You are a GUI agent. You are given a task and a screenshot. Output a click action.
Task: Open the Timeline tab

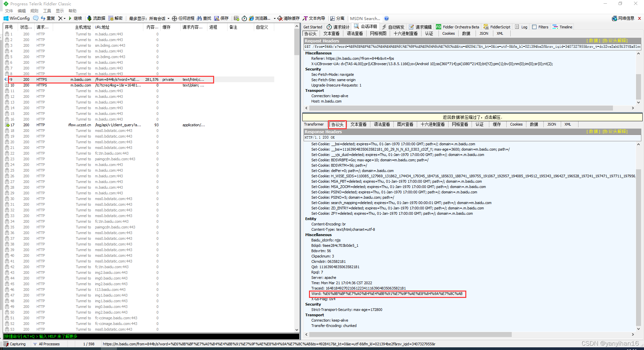pos(562,27)
